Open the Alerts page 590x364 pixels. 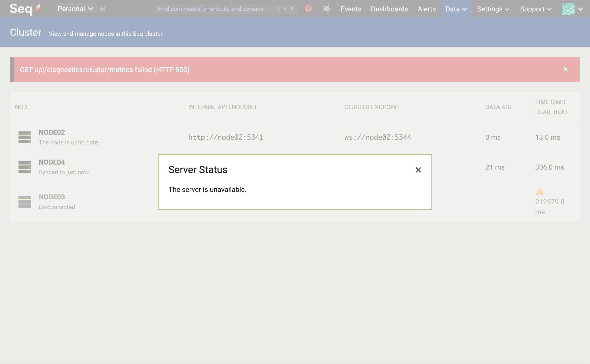tap(427, 9)
